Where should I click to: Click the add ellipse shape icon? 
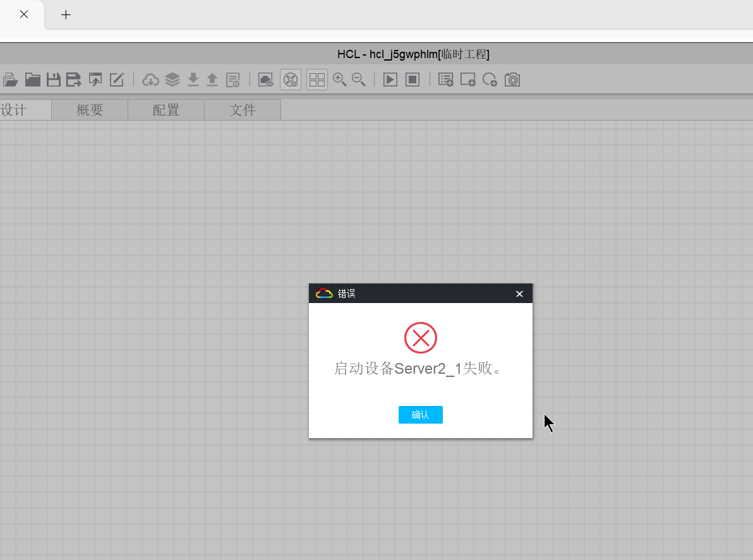[490, 80]
